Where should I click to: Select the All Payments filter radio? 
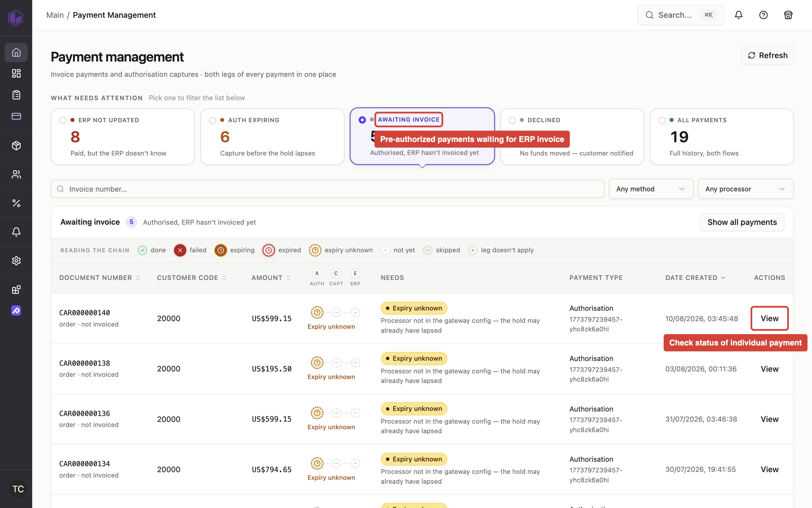[662, 120]
